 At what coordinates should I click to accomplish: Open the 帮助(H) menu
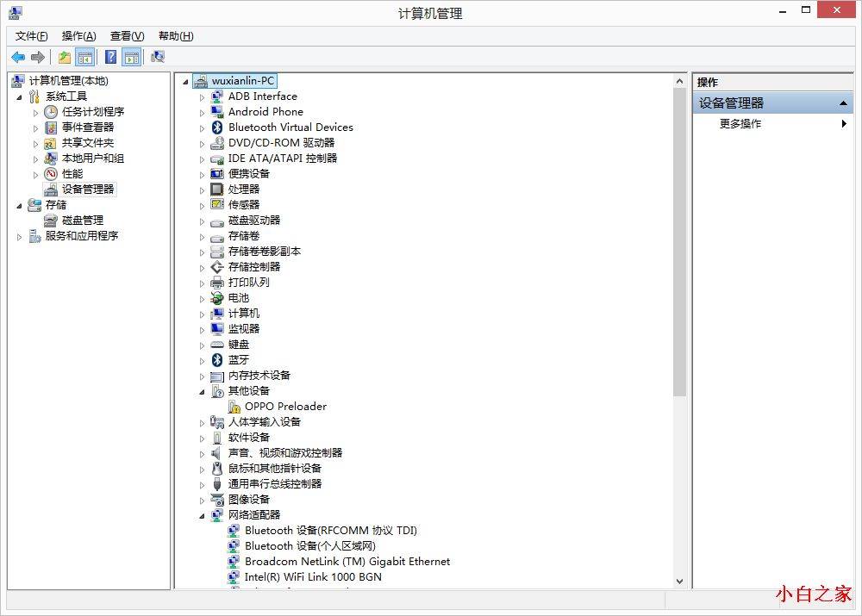pyautogui.click(x=176, y=36)
